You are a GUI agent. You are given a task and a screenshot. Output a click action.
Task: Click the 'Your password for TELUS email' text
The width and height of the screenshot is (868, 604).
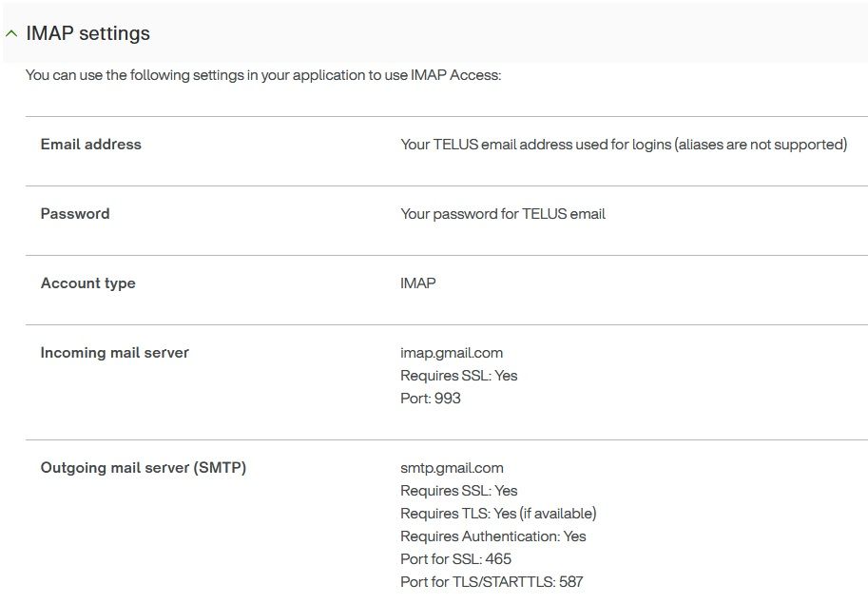click(503, 214)
